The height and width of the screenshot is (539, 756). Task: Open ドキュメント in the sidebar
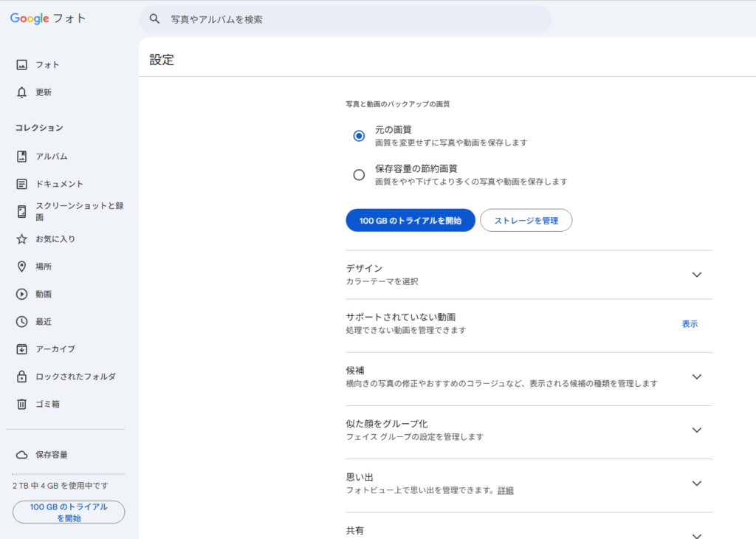(59, 184)
